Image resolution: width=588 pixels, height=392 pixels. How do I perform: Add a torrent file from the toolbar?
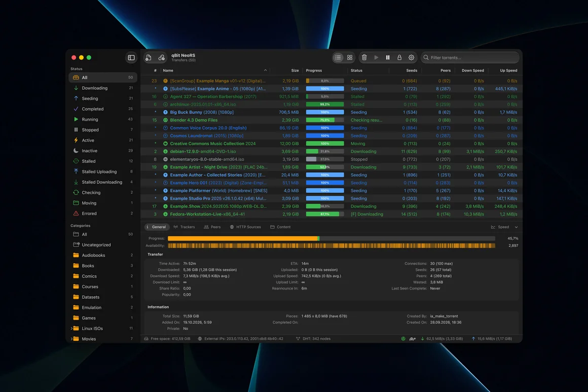[x=149, y=57]
